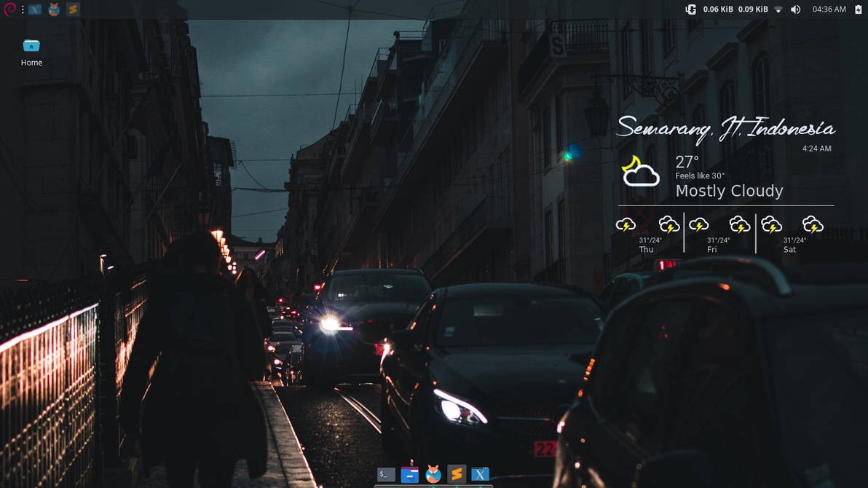Click the Wi-Fi signal icon in the tray
The width and height of the screenshot is (868, 488).
coord(778,9)
